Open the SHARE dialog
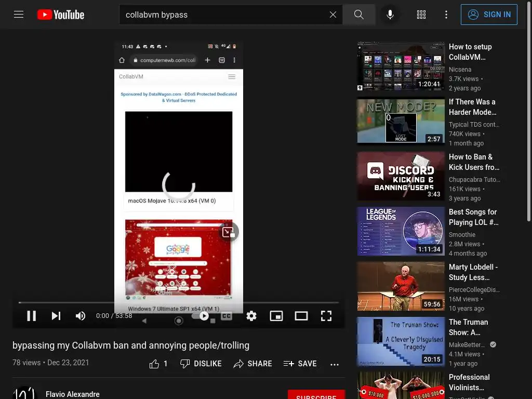The height and width of the screenshot is (399, 532). click(253, 364)
